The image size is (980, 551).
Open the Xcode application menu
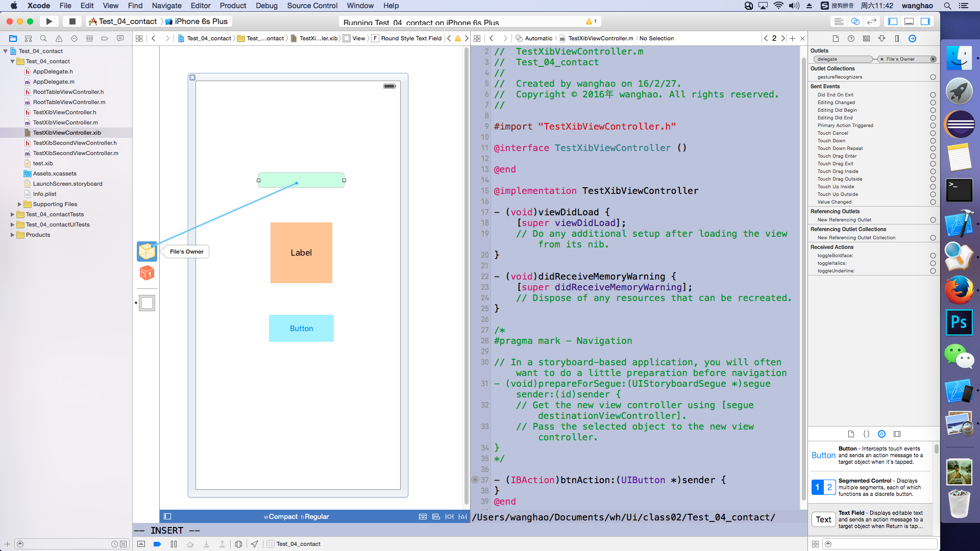pos(39,6)
